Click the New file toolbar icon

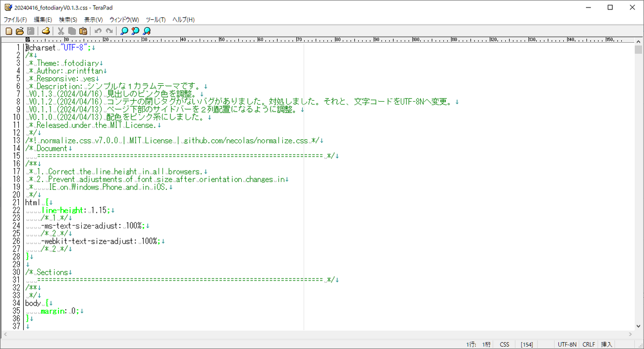9,31
